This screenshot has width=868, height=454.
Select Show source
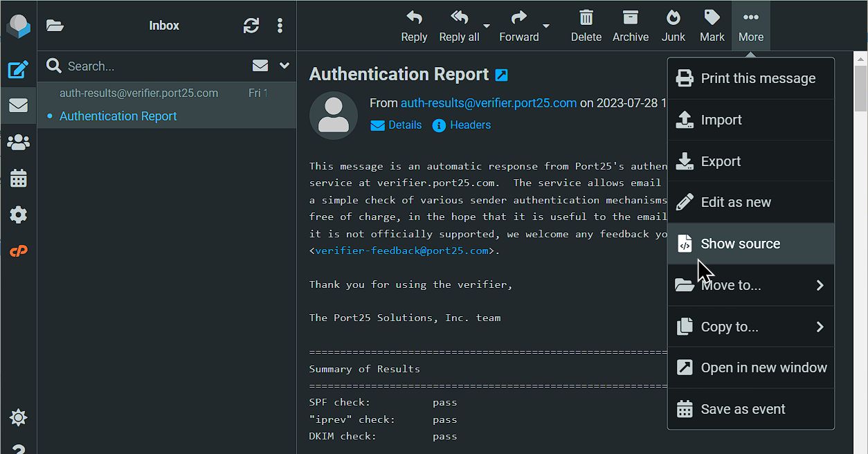click(x=751, y=244)
